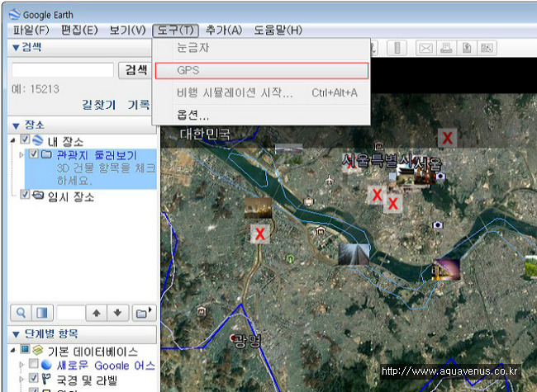Click the folder icon of 임시 장소
Image resolution: width=537 pixels, height=392 pixels.
click(38, 195)
